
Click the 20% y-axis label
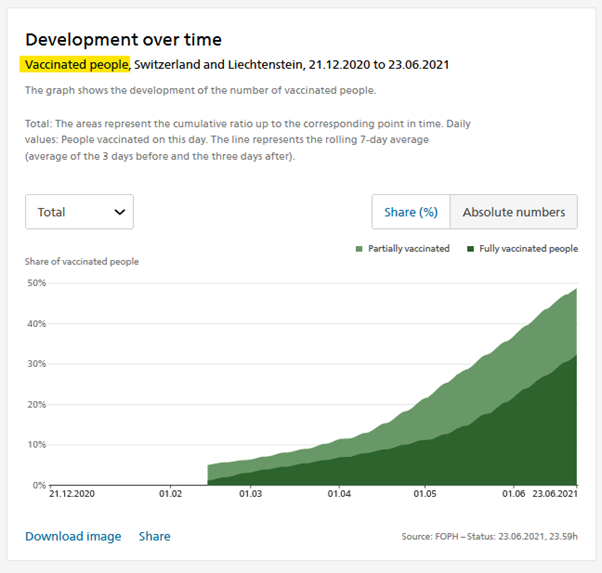point(36,404)
